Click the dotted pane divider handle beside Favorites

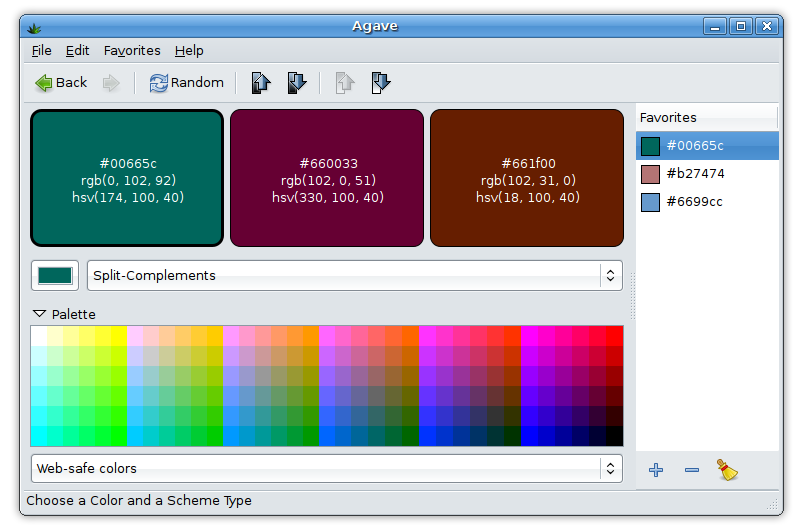click(633, 296)
